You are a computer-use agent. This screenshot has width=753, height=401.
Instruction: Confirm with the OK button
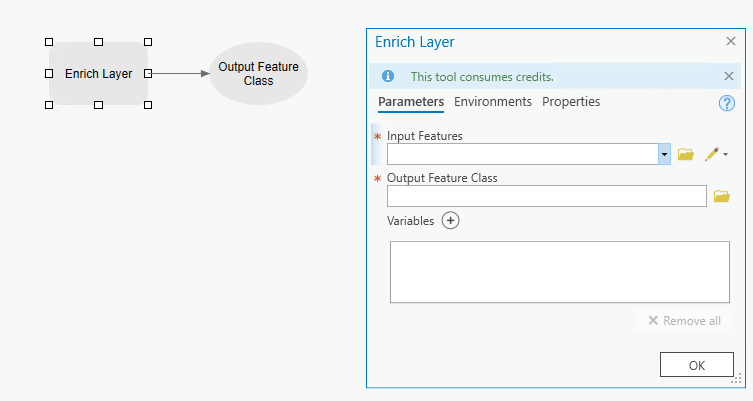pyautogui.click(x=697, y=365)
